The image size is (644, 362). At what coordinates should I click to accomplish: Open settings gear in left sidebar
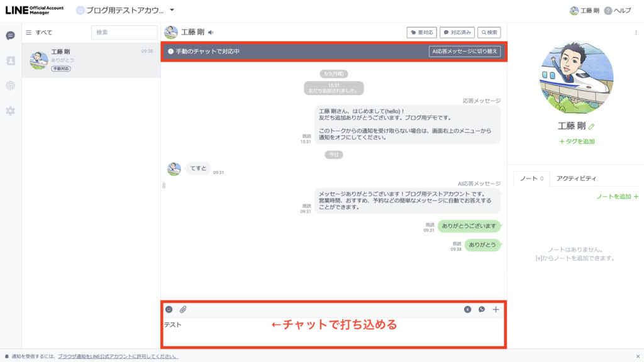tap(10, 111)
